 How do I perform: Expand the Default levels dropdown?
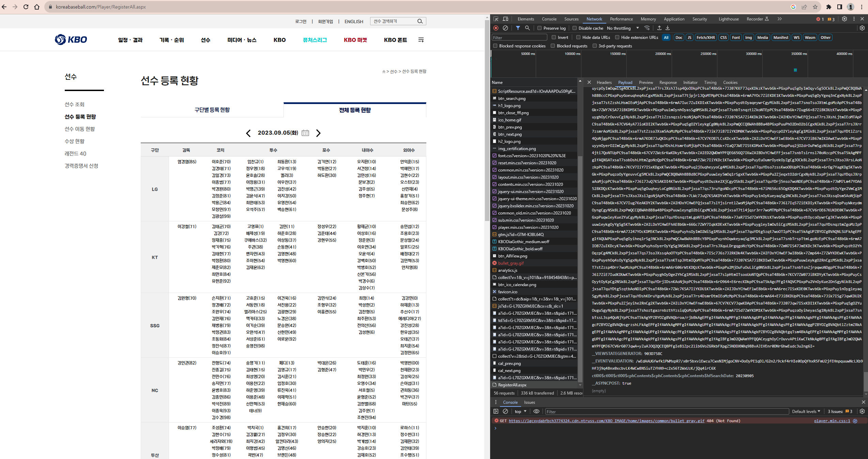806,411
